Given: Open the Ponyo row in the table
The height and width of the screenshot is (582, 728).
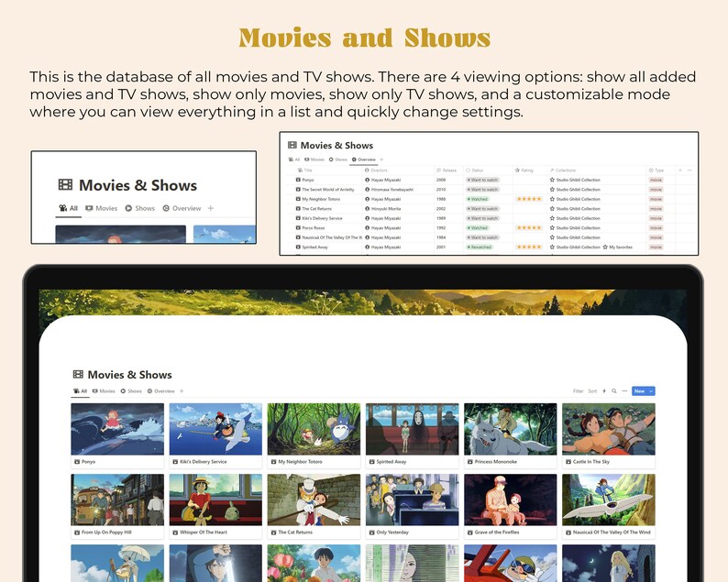Looking at the screenshot, I should pos(305,180).
